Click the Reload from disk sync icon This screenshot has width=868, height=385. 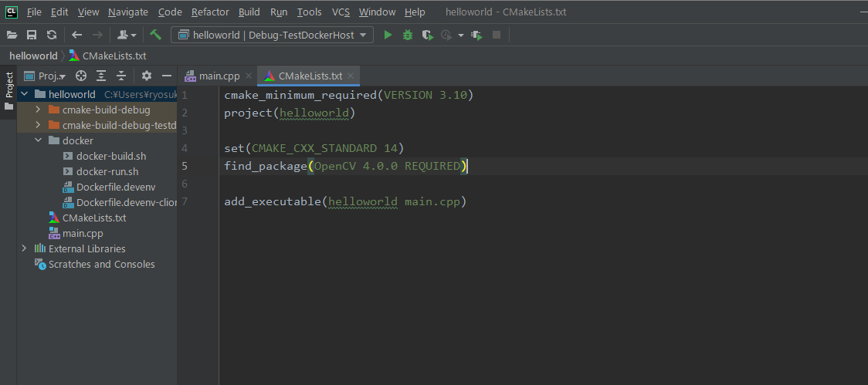point(52,35)
